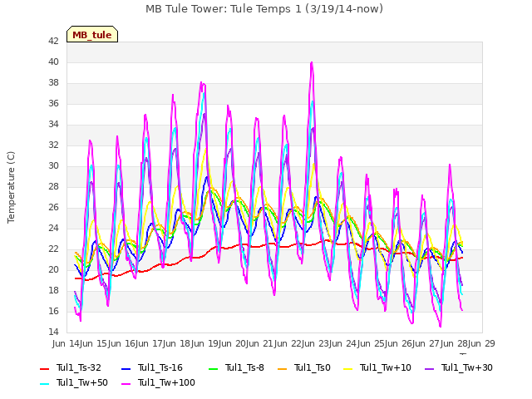The image size is (532, 399).
Task: Click the 42 y-axis tick label
Action: [53, 42]
